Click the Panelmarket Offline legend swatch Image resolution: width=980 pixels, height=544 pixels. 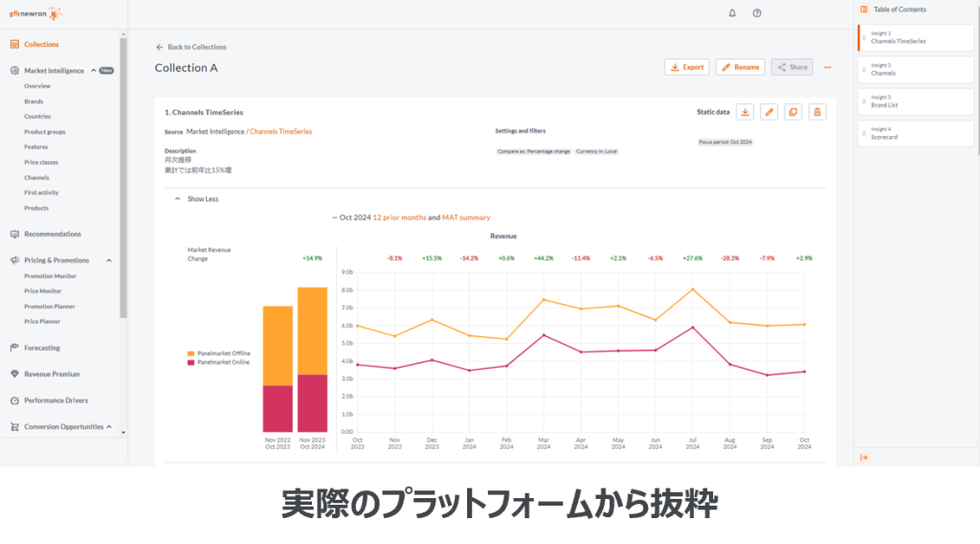(190, 353)
